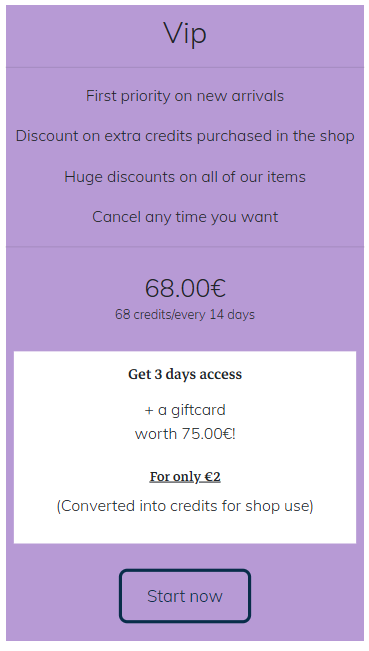Click 68 credits/every 14 days subtitle

pos(185,315)
